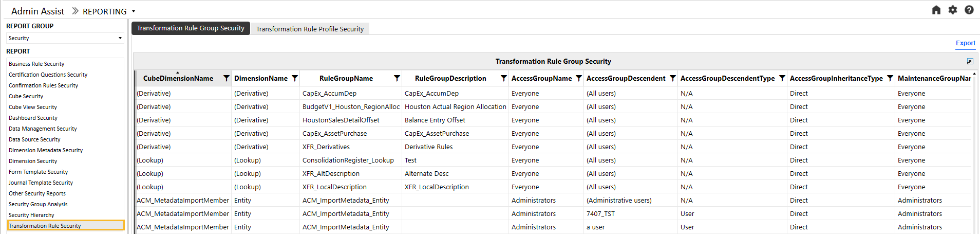This screenshot has width=980, height=234.
Task: Maximize the Transformation Rule Group Security grid
Action: [970, 62]
